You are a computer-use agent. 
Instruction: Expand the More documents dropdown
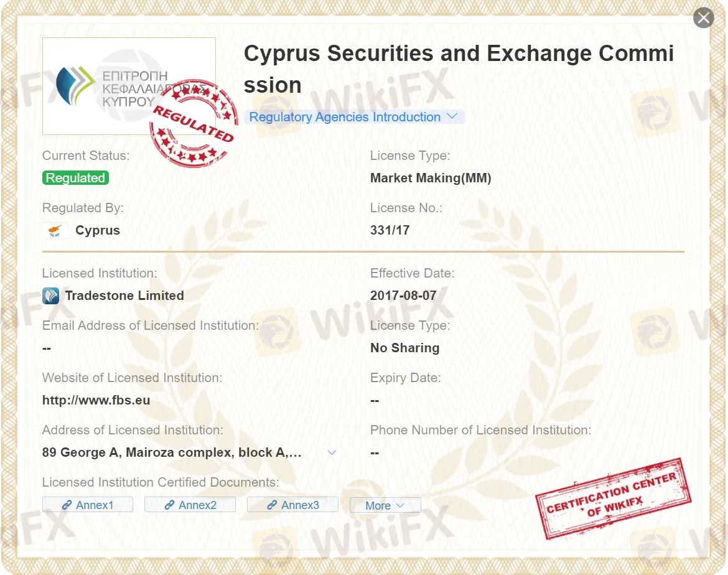385,505
